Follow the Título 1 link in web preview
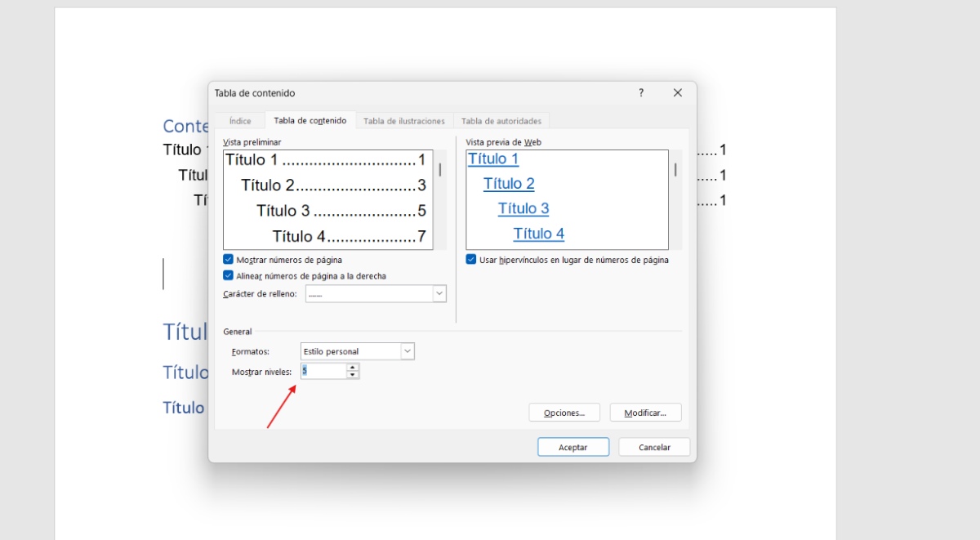Screen dimensions: 980x540 click(x=493, y=159)
